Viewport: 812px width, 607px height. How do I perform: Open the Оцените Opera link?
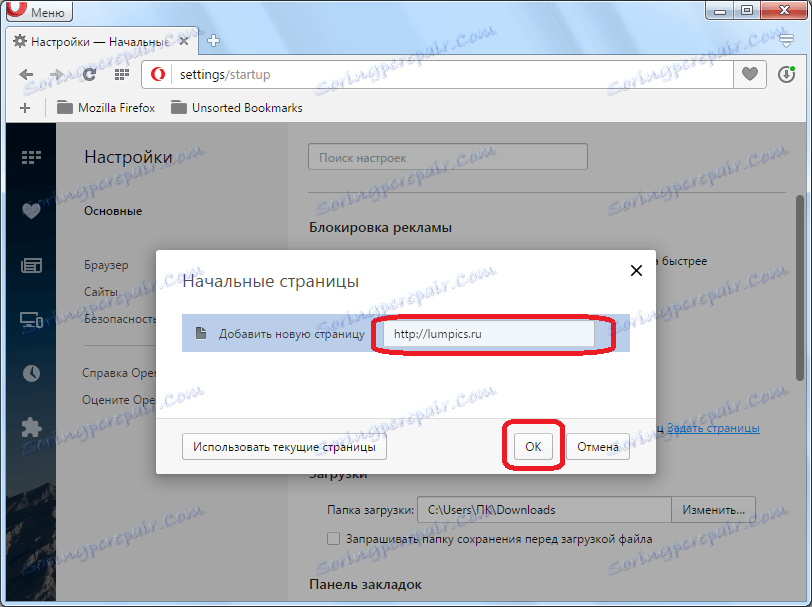coord(119,400)
